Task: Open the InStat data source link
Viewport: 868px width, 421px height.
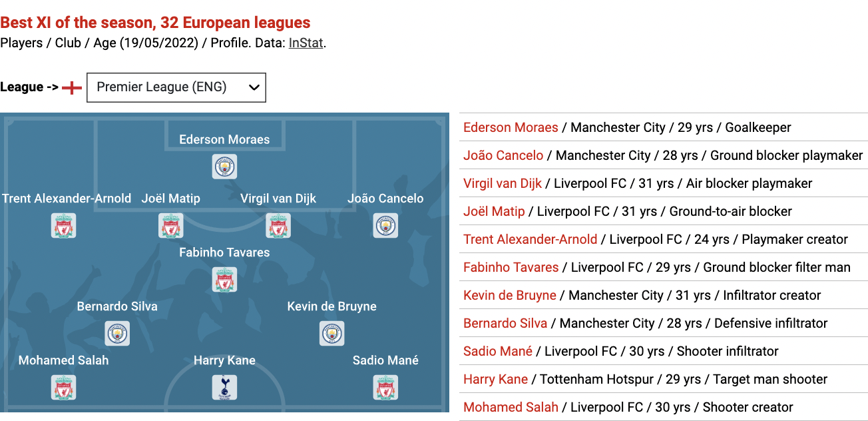Action: pos(306,43)
